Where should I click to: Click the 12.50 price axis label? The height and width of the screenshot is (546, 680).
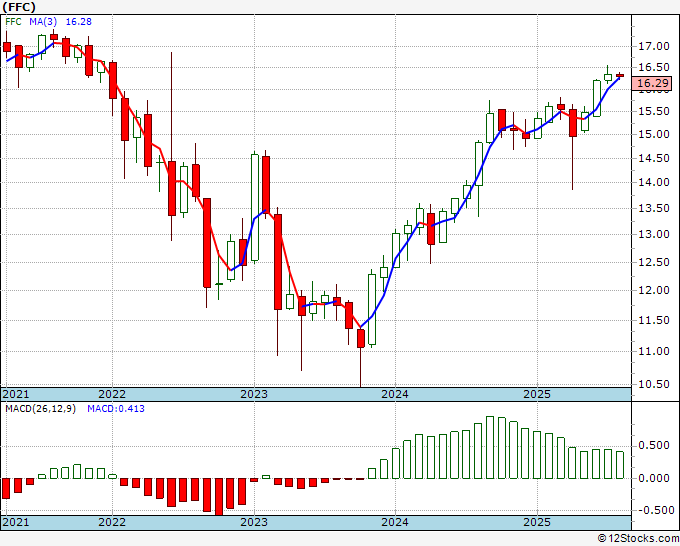point(654,262)
